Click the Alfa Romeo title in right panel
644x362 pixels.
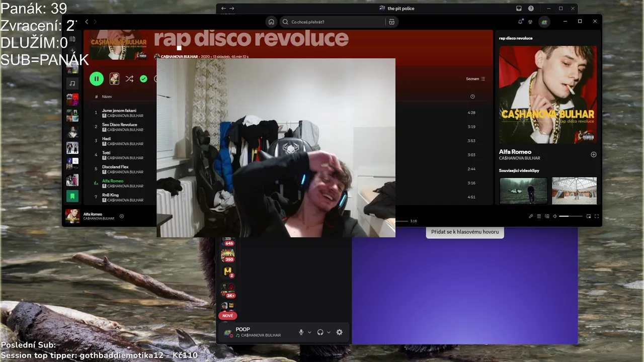515,151
